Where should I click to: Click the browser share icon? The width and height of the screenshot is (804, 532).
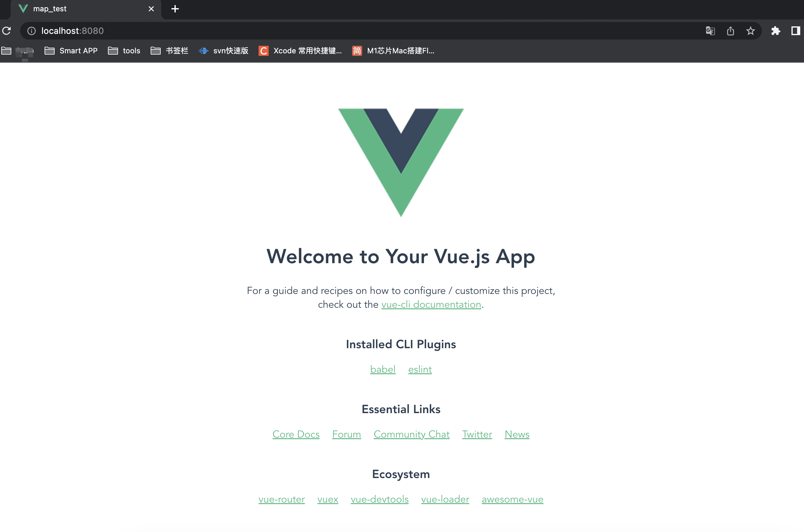pyautogui.click(x=730, y=31)
